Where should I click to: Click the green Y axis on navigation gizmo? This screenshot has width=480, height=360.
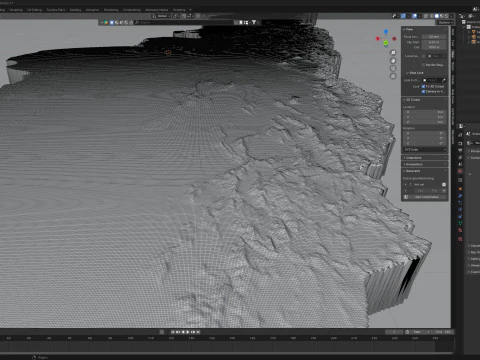tap(386, 43)
